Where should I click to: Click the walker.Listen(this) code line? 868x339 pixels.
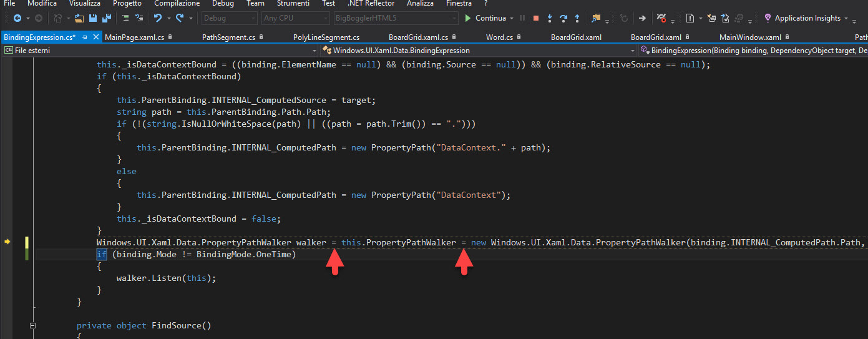point(165,278)
